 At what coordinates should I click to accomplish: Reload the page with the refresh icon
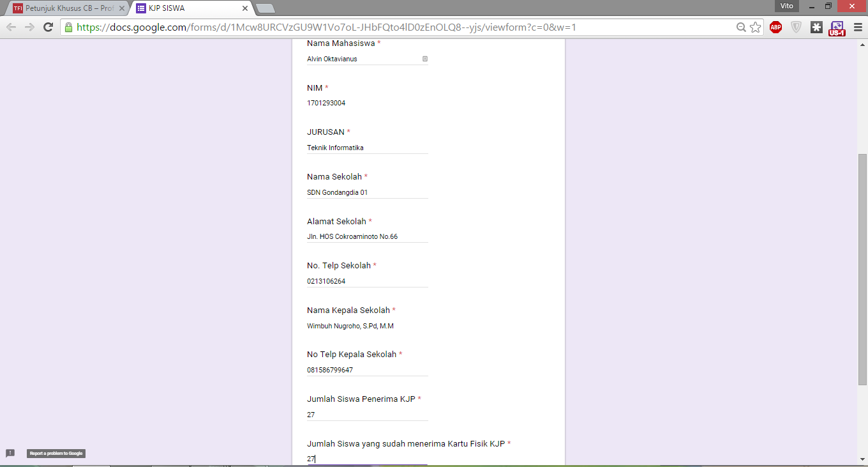point(48,27)
